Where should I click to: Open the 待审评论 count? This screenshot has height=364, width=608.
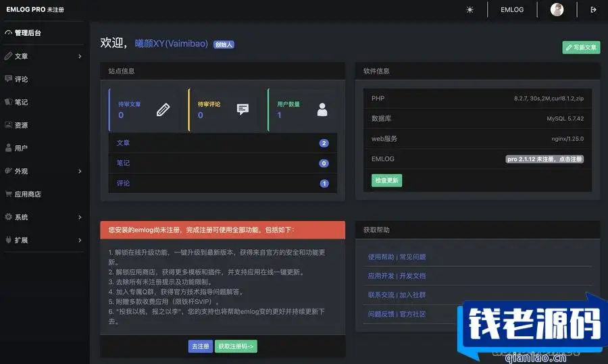pyautogui.click(x=201, y=115)
